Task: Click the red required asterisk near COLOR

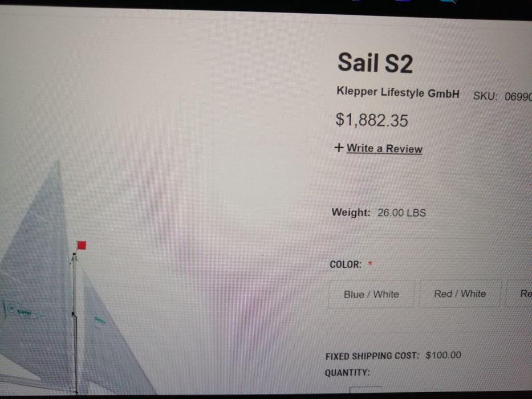Action: click(370, 263)
